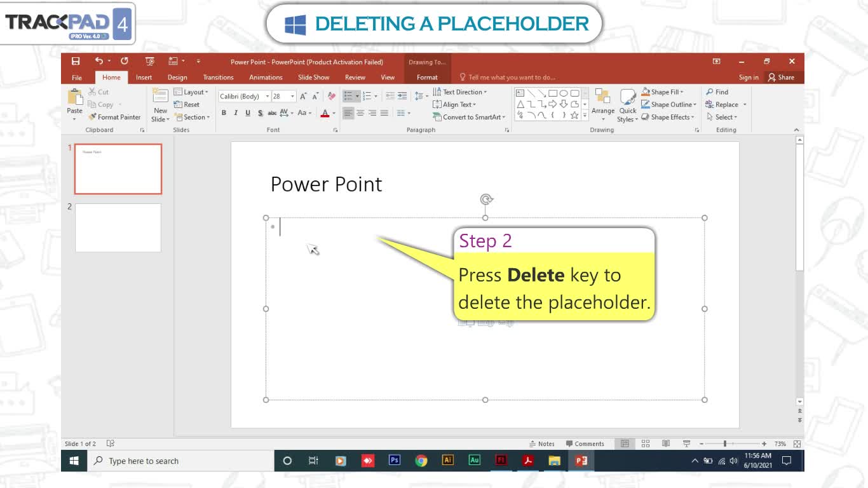This screenshot has width=868, height=488.
Task: Click the Paste clipboard icon
Action: (x=75, y=97)
